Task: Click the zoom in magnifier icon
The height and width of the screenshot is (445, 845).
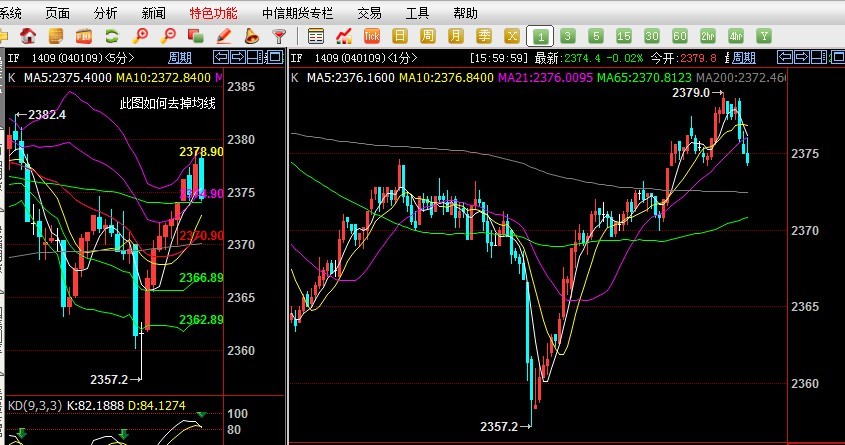Action: pos(141,36)
